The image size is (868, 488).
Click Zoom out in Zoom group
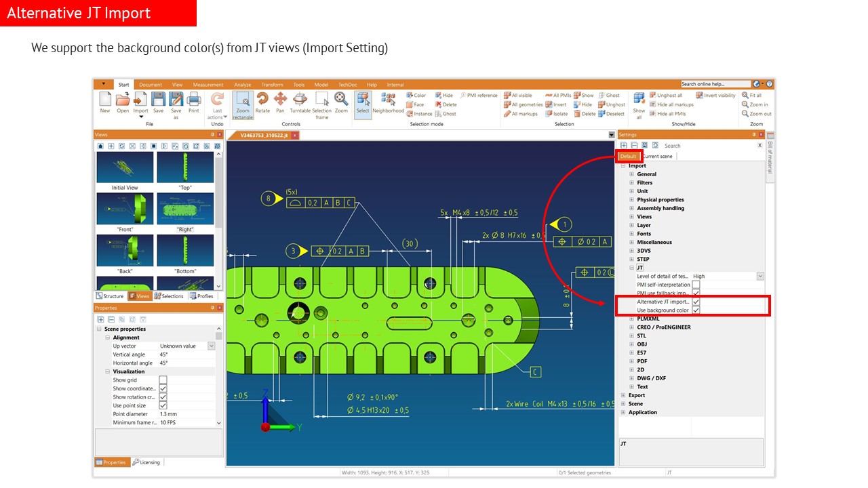[757, 114]
